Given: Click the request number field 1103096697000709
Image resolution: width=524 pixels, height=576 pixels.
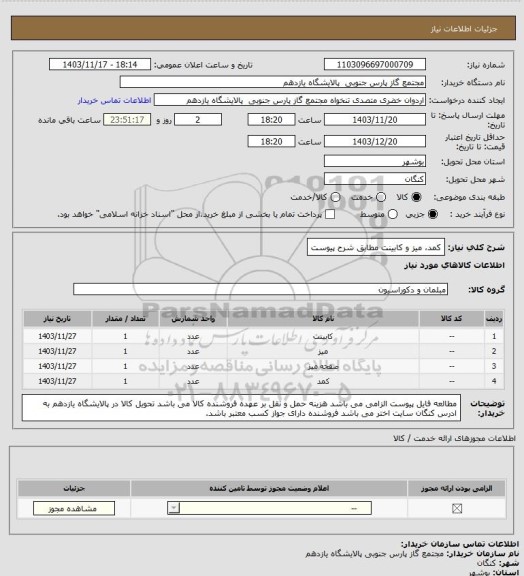Looking at the screenshot, I should 375,64.
